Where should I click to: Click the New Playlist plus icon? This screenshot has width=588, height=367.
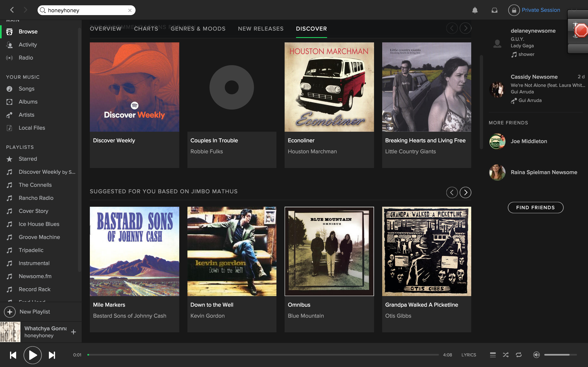[10, 312]
